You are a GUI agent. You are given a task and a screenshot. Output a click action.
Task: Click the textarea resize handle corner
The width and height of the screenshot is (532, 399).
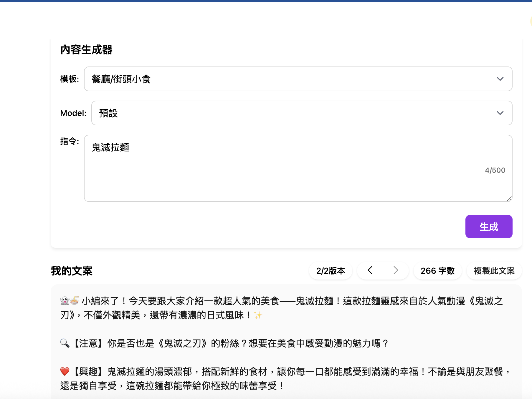(x=509, y=199)
